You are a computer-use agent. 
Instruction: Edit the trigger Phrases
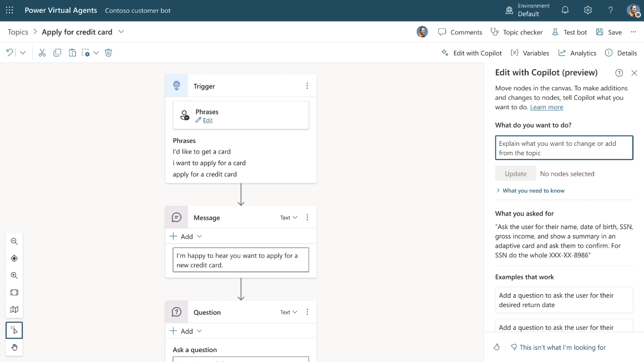point(206,119)
